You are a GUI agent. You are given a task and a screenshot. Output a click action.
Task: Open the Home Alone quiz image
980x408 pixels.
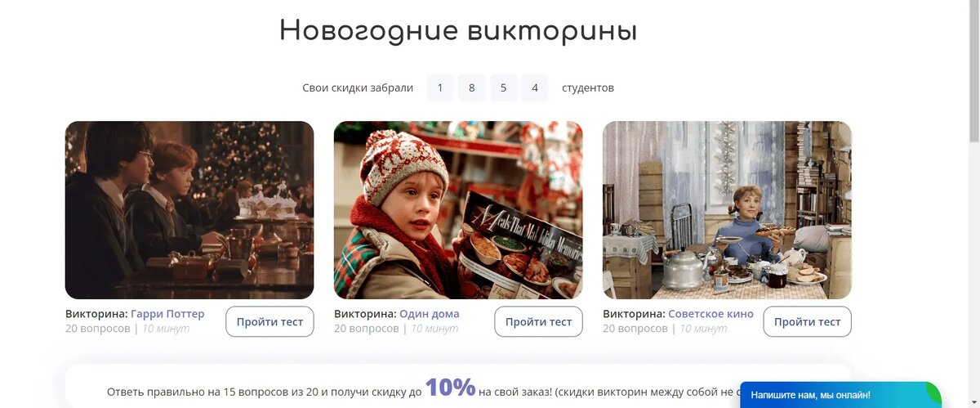[x=458, y=210]
